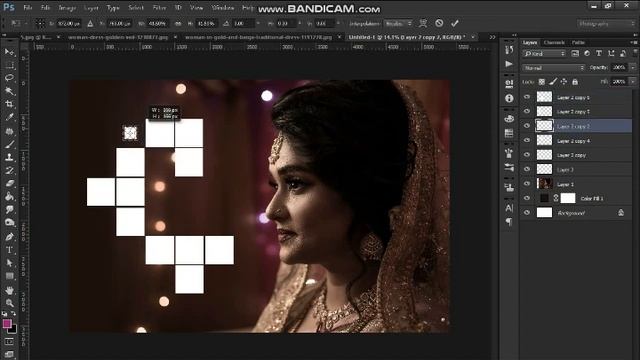Select the Rectangle shape tool
The width and height of the screenshot is (640, 360).
(x=9, y=276)
